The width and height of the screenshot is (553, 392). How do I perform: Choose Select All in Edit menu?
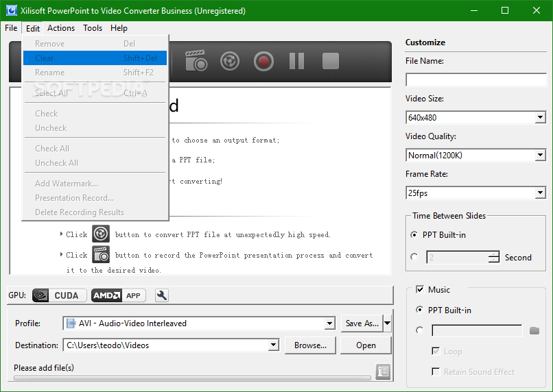coord(95,93)
